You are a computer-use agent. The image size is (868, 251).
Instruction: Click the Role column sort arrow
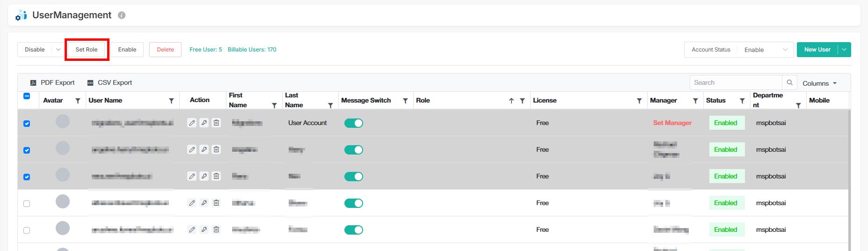click(x=511, y=101)
